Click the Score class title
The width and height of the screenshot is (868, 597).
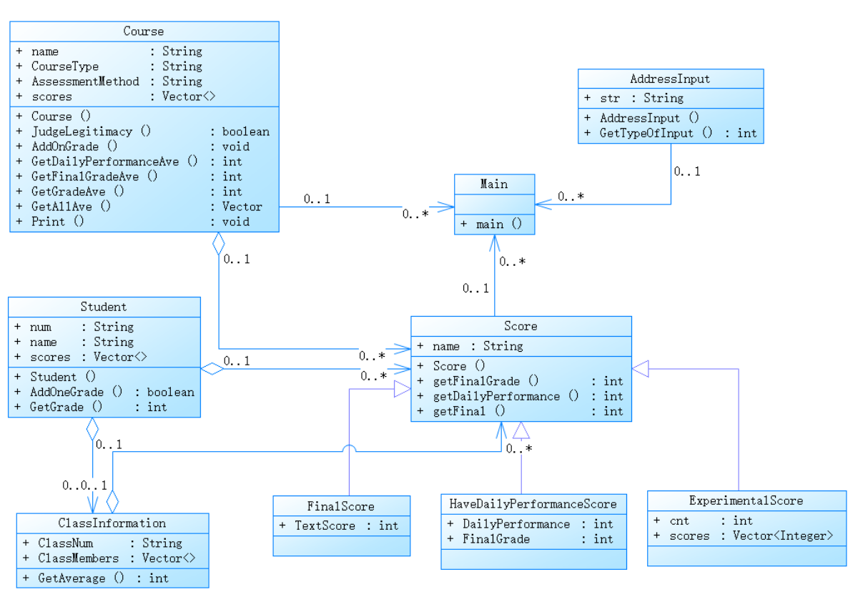coord(521,326)
